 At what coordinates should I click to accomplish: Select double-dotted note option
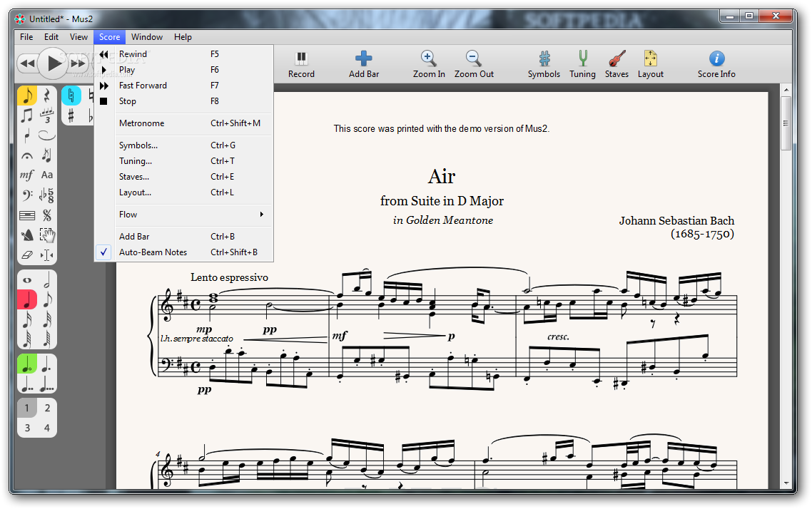(x=27, y=384)
